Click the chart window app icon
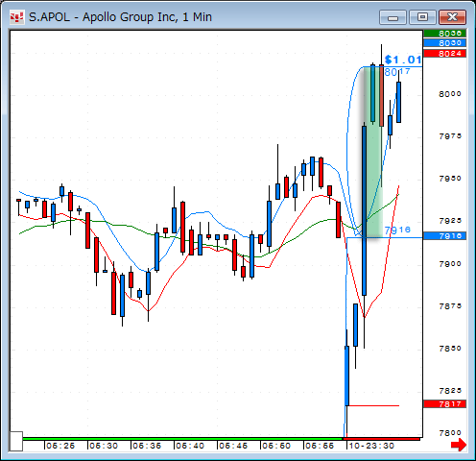 coord(16,17)
